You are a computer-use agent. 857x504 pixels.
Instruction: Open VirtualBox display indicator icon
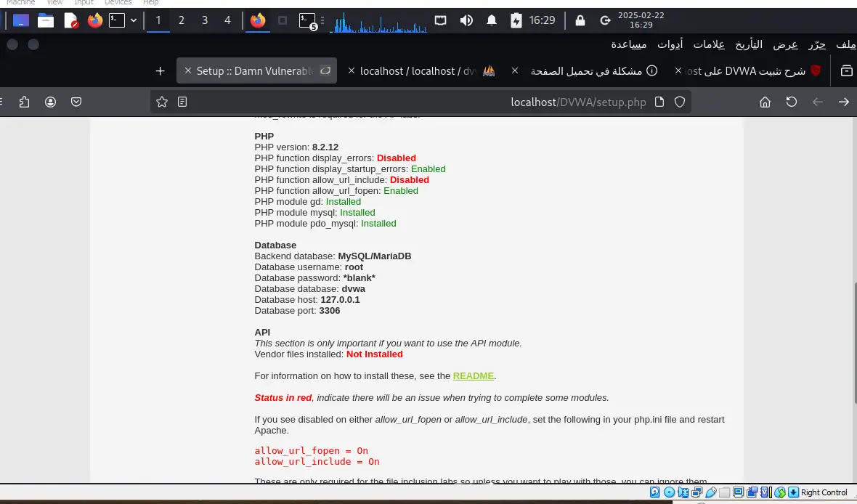739,492
